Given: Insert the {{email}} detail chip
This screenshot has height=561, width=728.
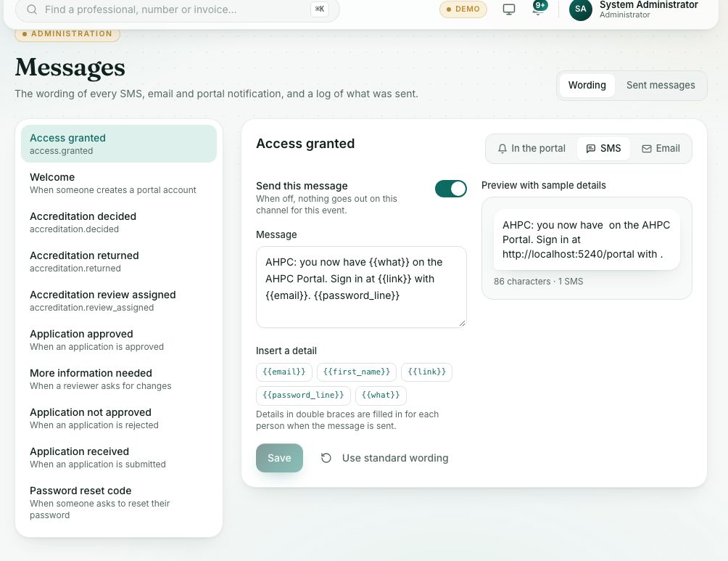Looking at the screenshot, I should (284, 372).
